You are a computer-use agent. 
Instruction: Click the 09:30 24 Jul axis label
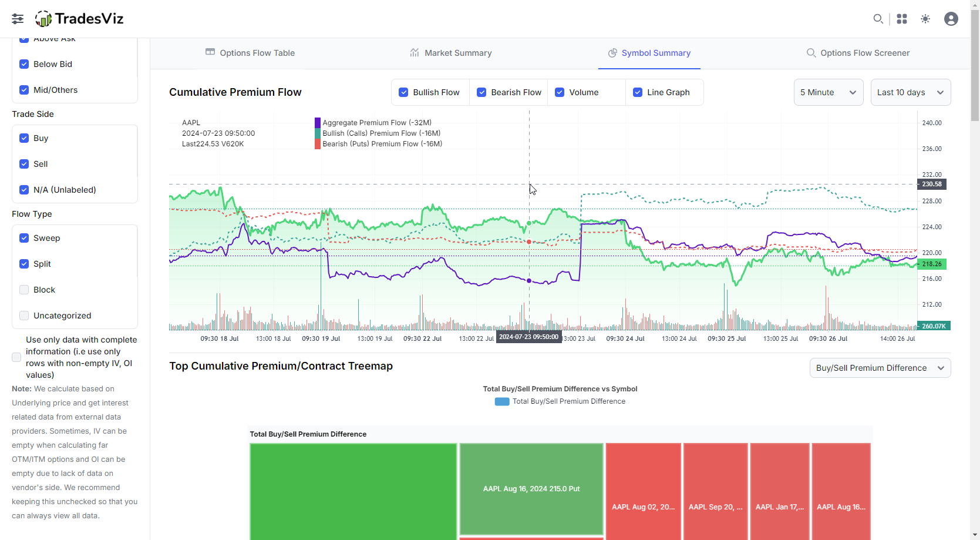click(x=625, y=338)
